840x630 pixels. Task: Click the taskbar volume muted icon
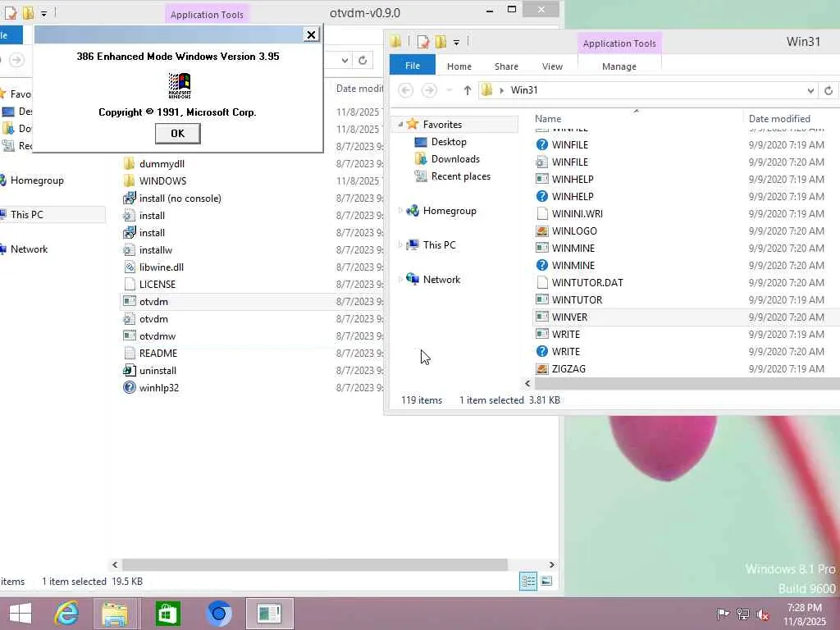click(x=762, y=614)
